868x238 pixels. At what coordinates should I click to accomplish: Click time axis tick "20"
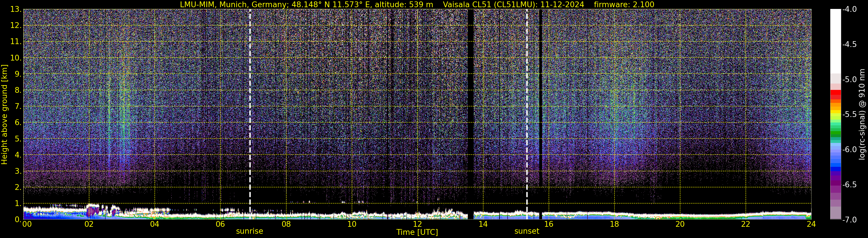pos(680,224)
